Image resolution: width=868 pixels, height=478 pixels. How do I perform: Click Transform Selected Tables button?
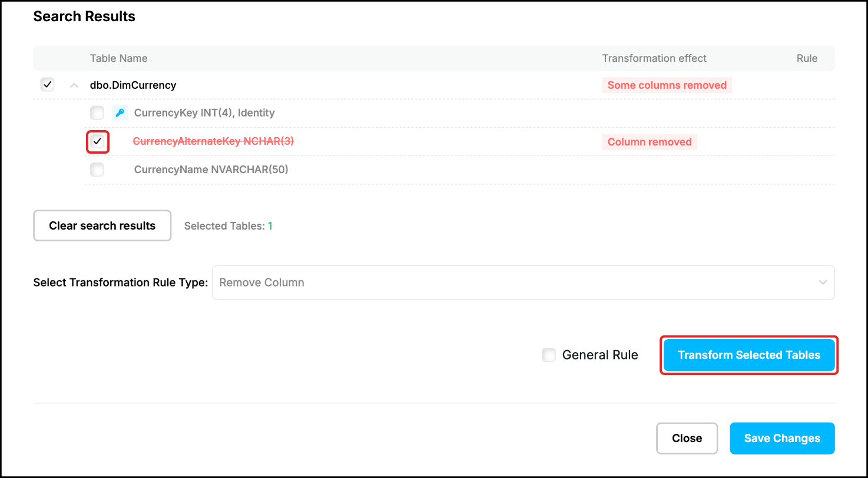pos(749,355)
